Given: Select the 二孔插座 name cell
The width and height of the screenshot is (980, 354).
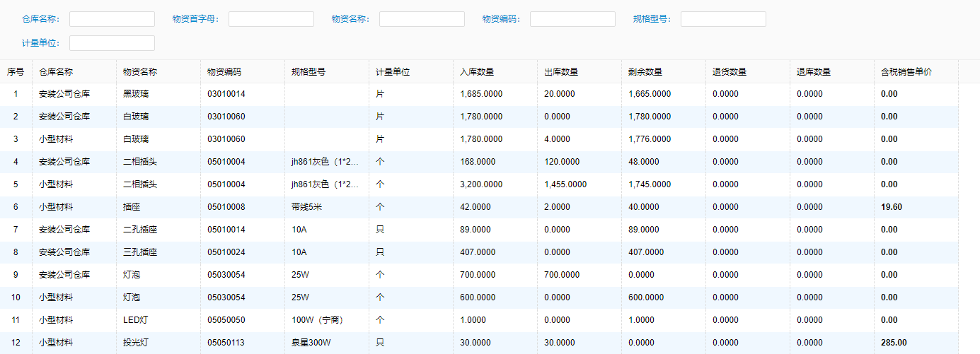Looking at the screenshot, I should click(x=140, y=230).
